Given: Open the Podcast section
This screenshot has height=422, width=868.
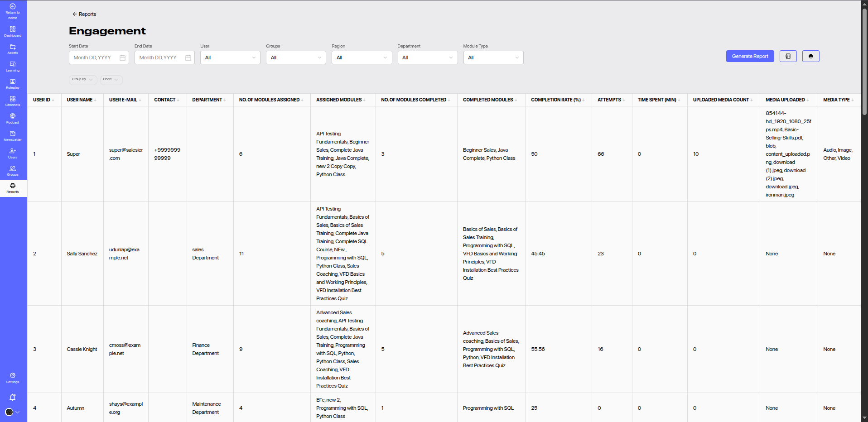Looking at the screenshot, I should pos(13,119).
